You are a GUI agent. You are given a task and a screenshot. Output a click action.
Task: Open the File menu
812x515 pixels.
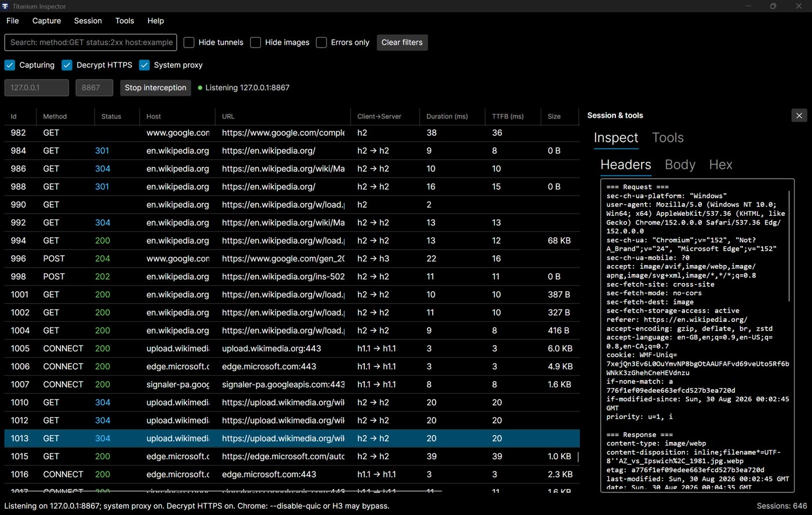pos(13,21)
